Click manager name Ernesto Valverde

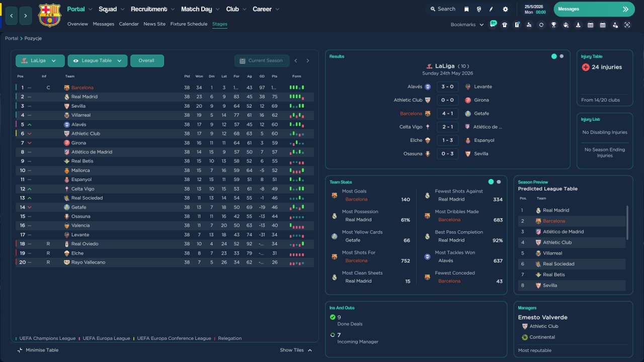click(543, 317)
